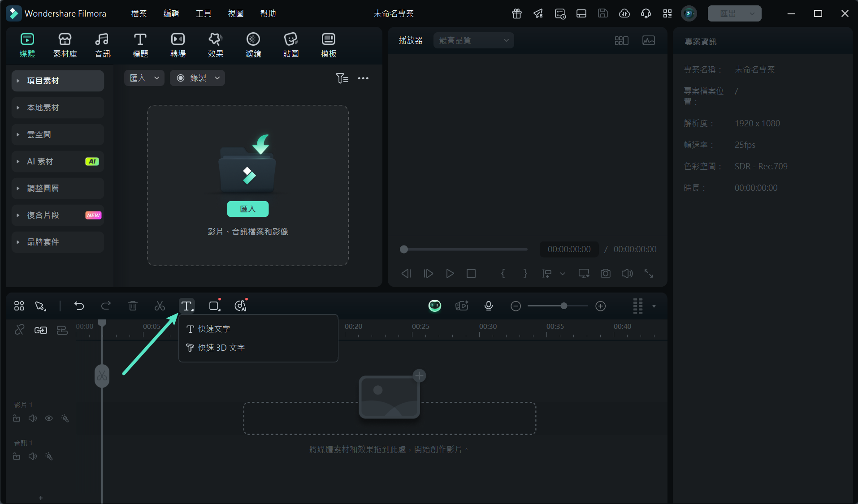Screen dimensions: 858x504
Task: Open the 濾鏡 filters tab
Action: pos(253,45)
